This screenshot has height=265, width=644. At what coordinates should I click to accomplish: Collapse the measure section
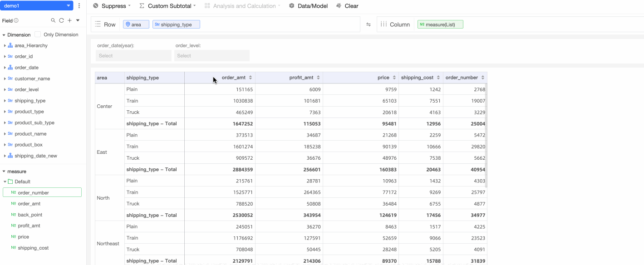pyautogui.click(x=4, y=172)
